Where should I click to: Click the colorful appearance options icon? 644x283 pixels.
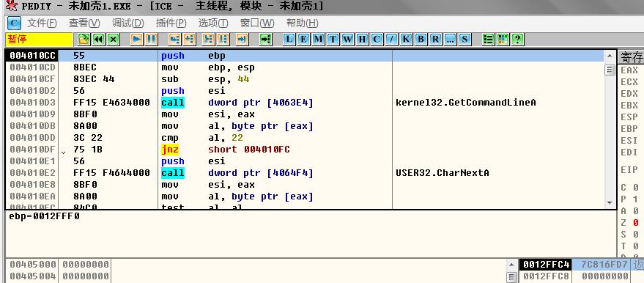coord(503,40)
